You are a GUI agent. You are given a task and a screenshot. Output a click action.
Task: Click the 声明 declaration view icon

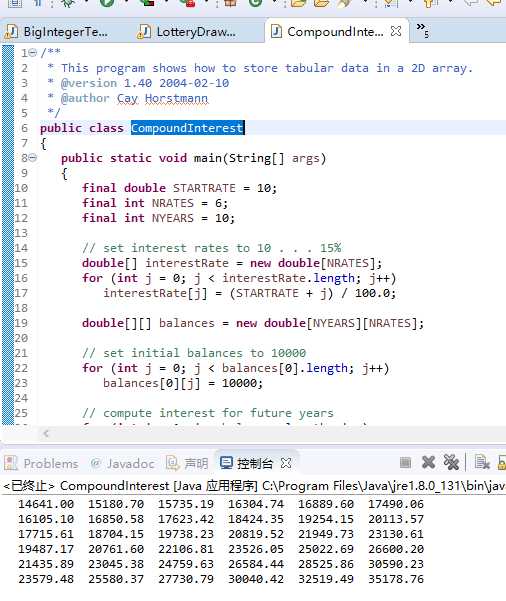[172, 463]
